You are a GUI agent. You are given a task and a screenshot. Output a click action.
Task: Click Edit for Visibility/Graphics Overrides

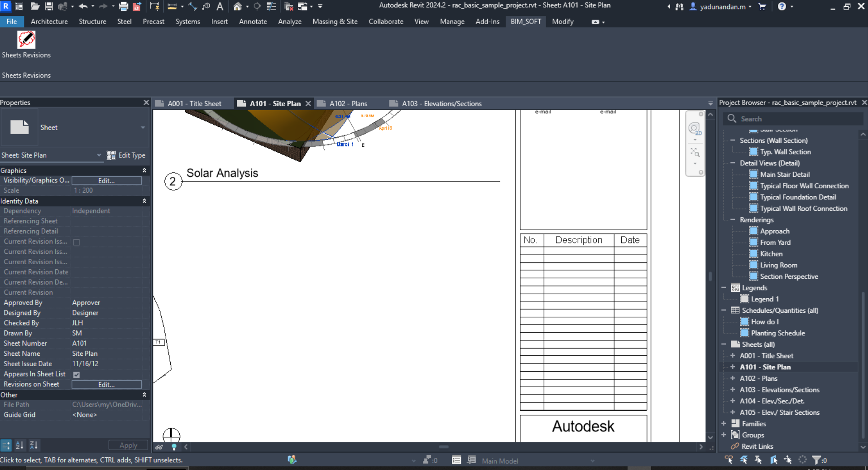[x=106, y=180]
